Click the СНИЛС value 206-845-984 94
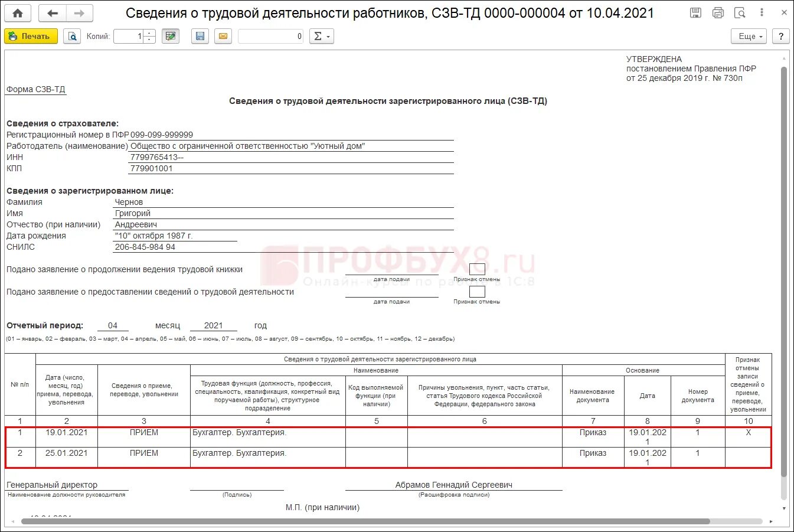794x532 pixels. click(145, 247)
